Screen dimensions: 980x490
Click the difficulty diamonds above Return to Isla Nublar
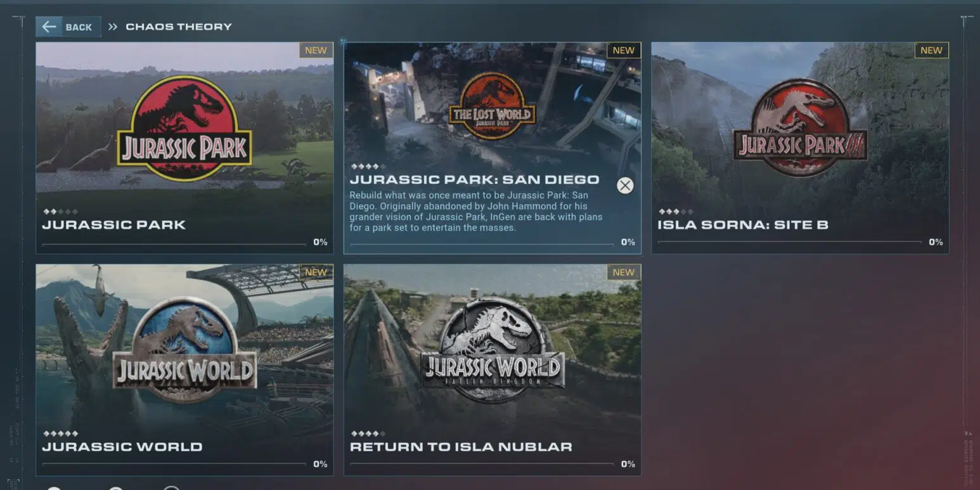pos(368,434)
